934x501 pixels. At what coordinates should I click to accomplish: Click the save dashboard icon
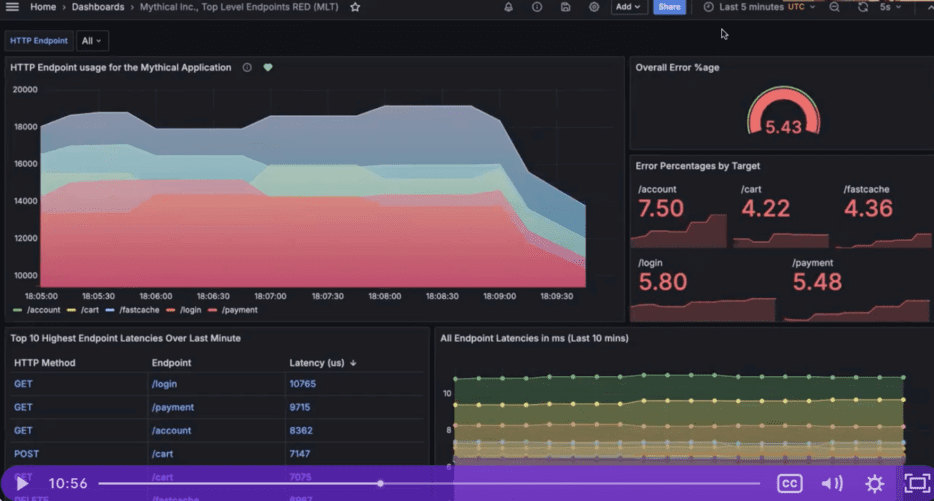tap(566, 7)
